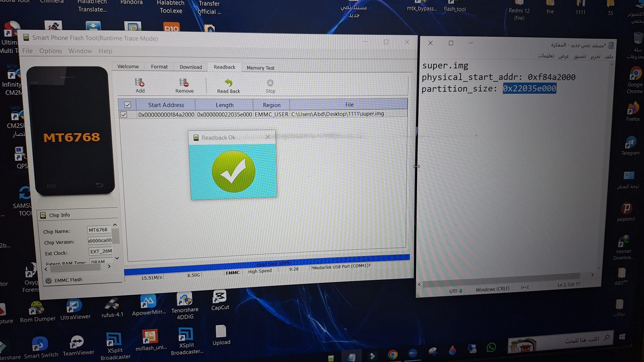The width and height of the screenshot is (644, 362).
Task: Click Notepad horizontal scrollbar right arrow
Action: 592,275
